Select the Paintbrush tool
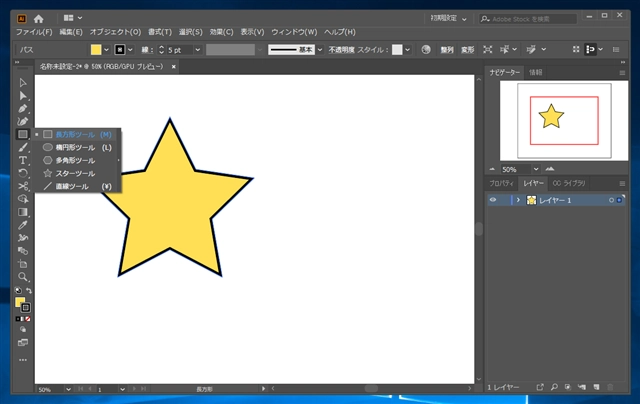 coord(23,147)
